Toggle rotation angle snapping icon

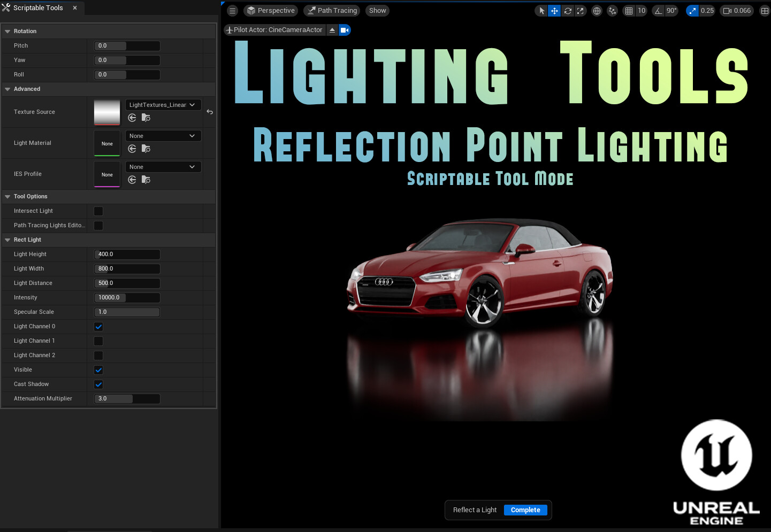click(x=658, y=11)
